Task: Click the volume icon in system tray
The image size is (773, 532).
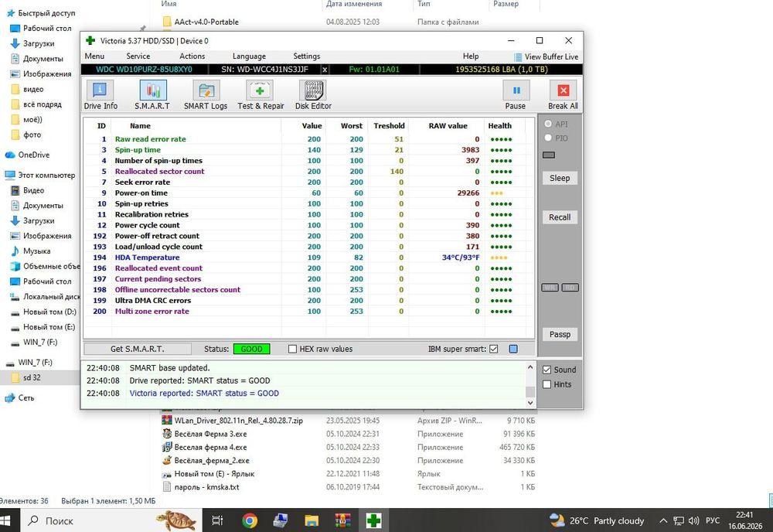Action: pos(693,520)
